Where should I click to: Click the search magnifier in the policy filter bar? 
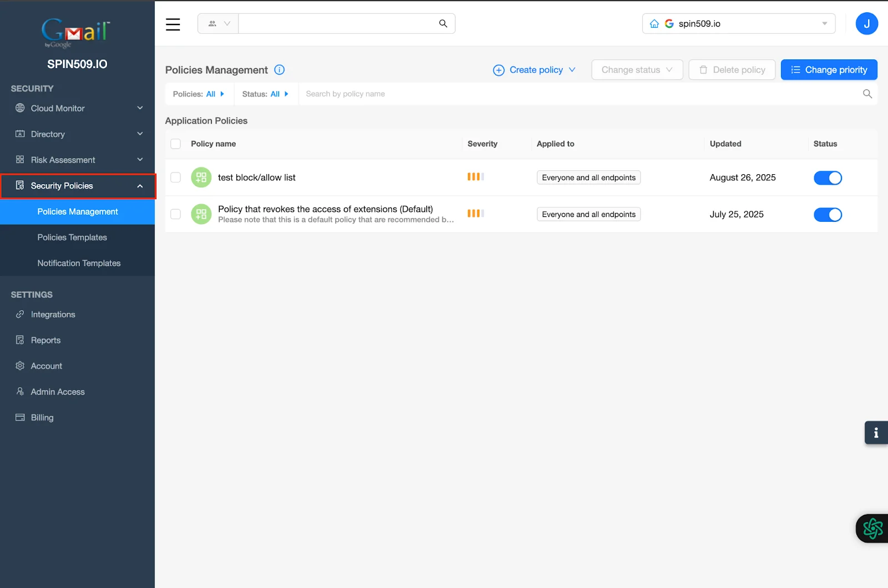[x=866, y=94]
